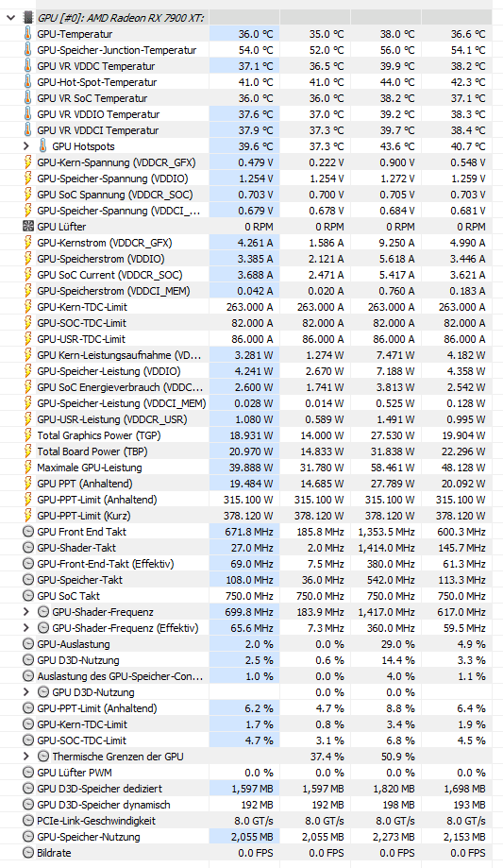This screenshot has width=503, height=868.
Task: Select GPU D3D-Nutzung 2.5 % row label
Action: pos(78,660)
